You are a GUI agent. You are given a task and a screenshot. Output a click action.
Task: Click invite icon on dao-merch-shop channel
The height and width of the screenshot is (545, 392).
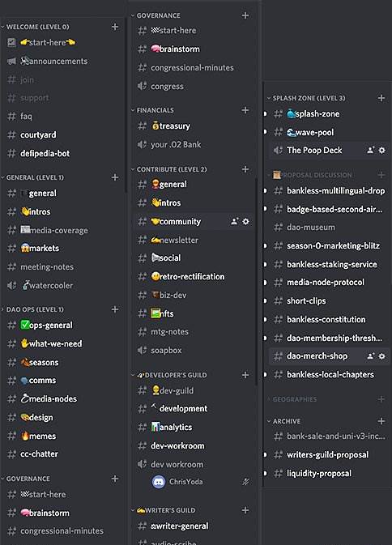tap(371, 356)
